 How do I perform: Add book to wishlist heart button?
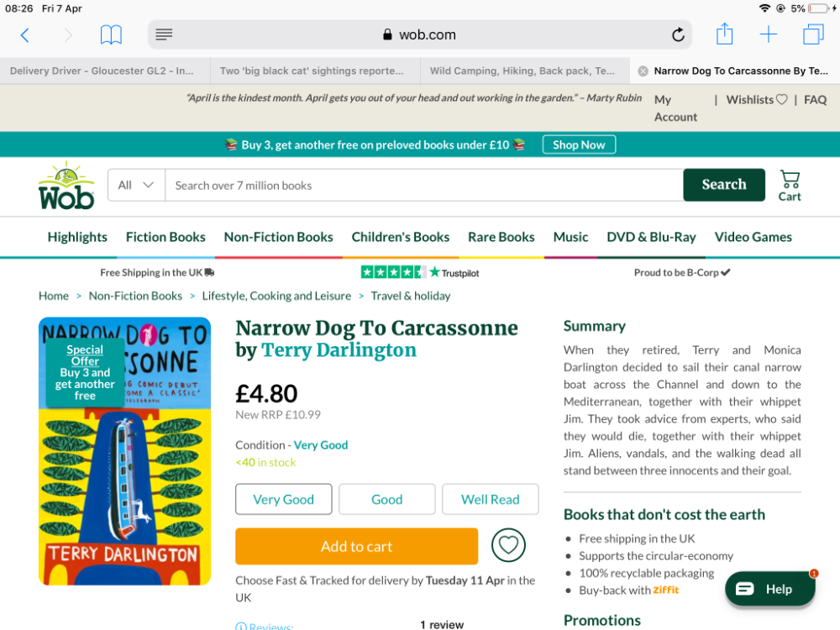click(508, 545)
